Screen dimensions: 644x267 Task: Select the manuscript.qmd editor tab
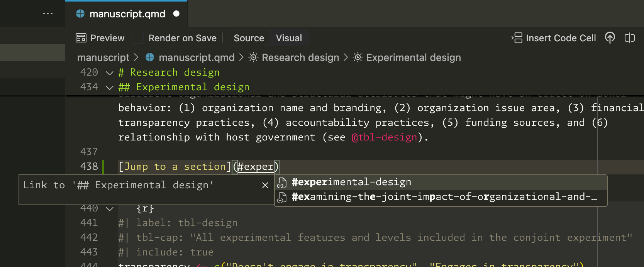pyautogui.click(x=127, y=14)
